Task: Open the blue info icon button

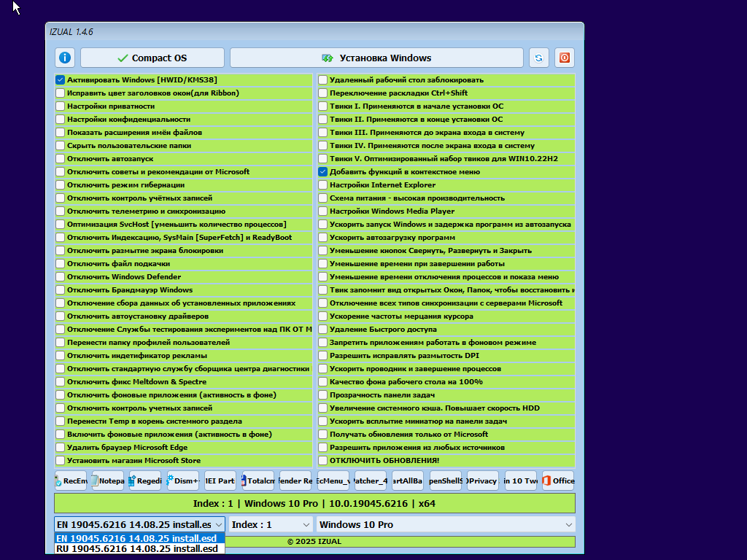Action: click(65, 58)
